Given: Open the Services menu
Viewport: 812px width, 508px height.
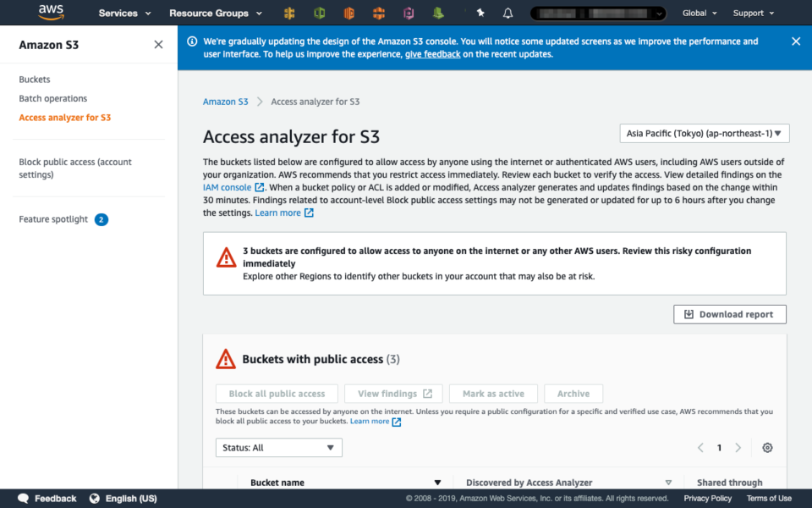Looking at the screenshot, I should [118, 13].
